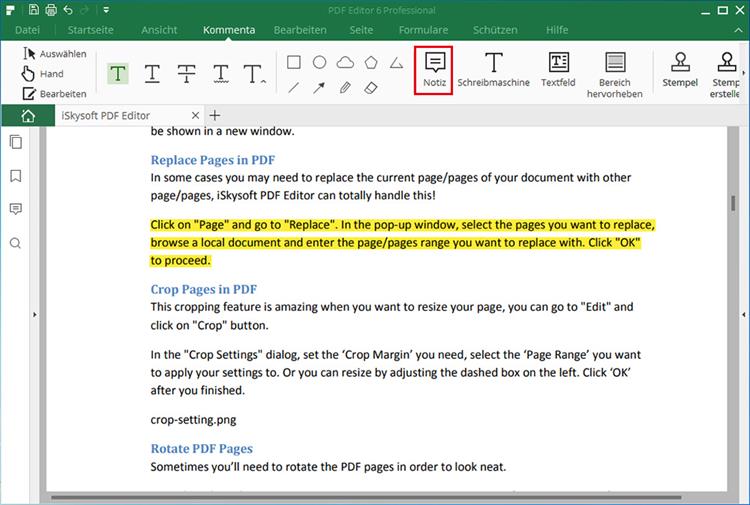This screenshot has height=505, width=750.
Task: Open the Hilfe tab
Action: [557, 30]
